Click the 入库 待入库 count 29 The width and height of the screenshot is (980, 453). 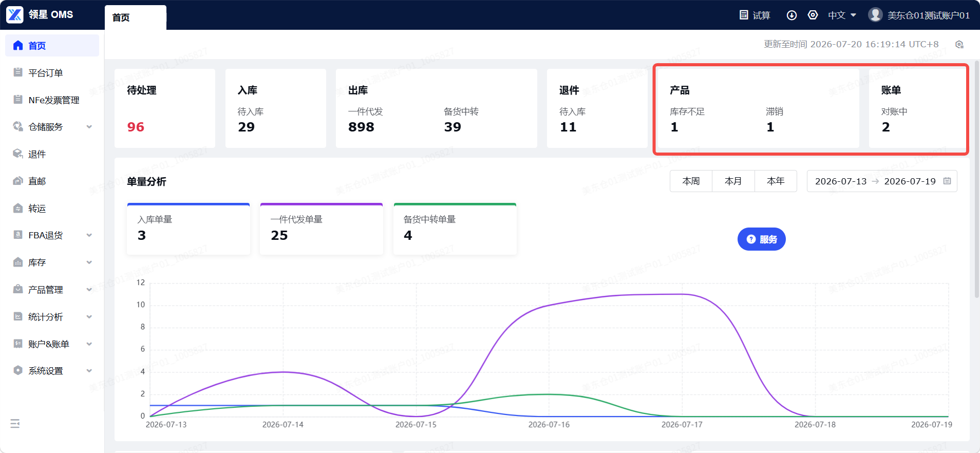(x=246, y=127)
